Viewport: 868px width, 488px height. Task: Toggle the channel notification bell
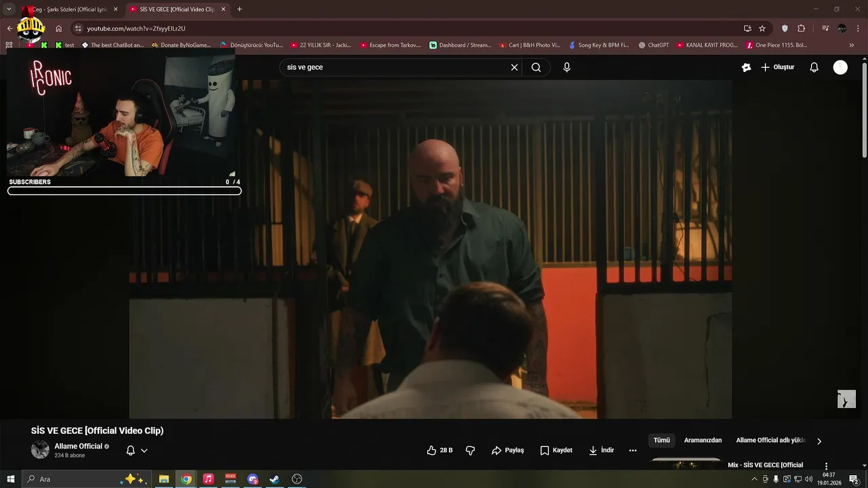point(131,450)
